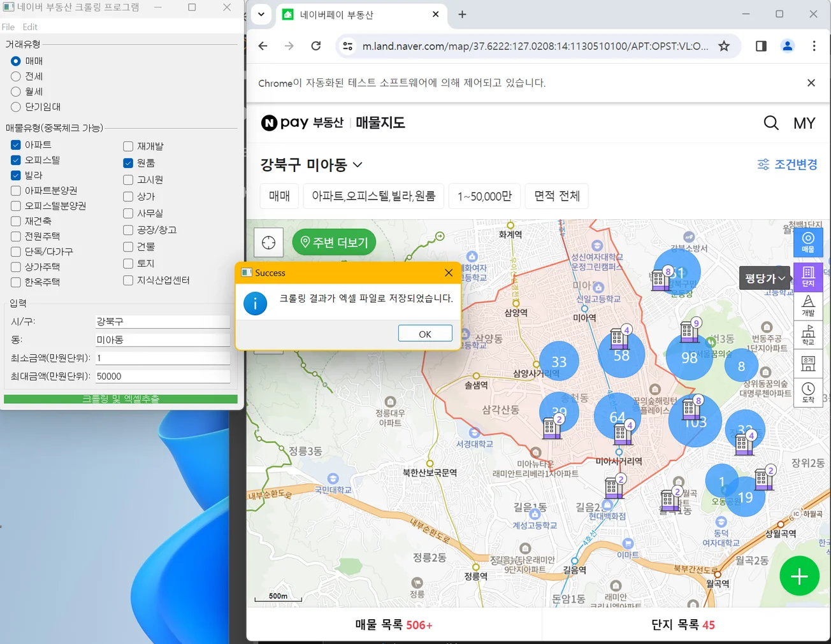Open Chrome profile icon
Viewport: 831px width, 644px height.
click(788, 46)
